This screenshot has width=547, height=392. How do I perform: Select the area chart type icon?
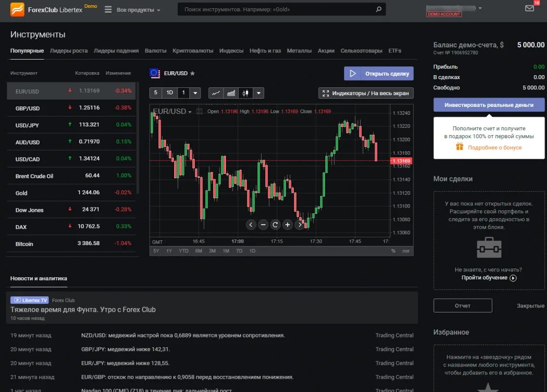(231, 93)
